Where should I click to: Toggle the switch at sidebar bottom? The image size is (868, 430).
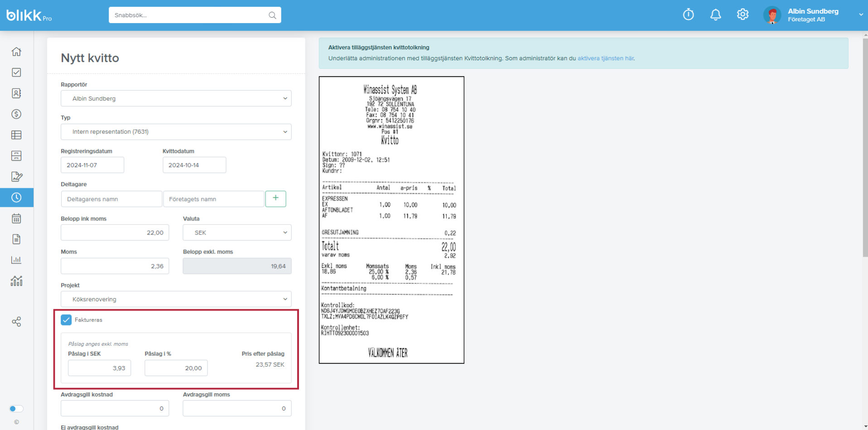[x=16, y=409]
